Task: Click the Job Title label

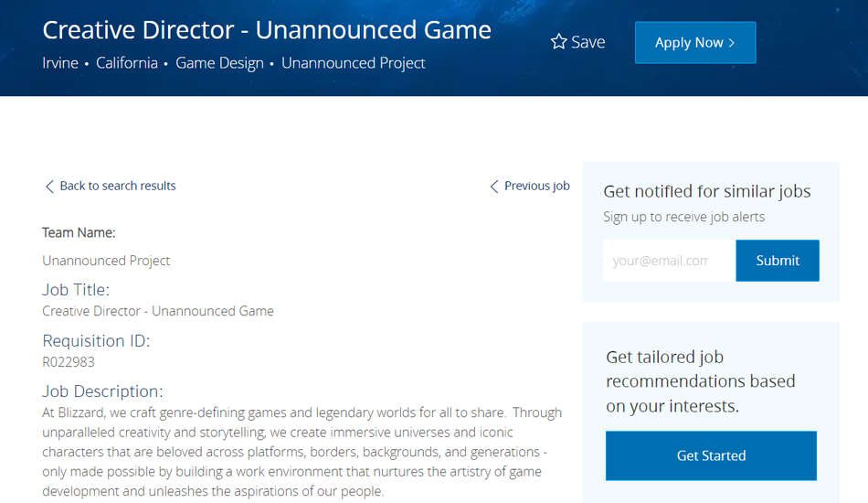Action: point(76,290)
